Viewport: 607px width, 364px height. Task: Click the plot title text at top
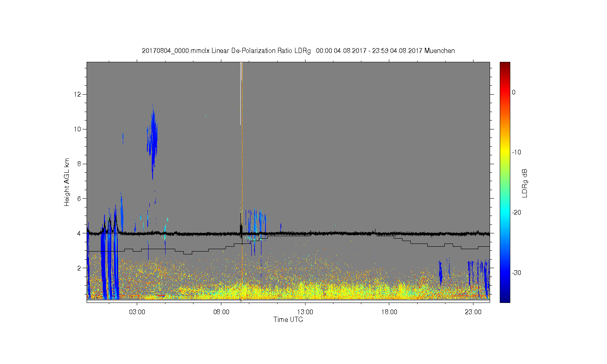(298, 51)
